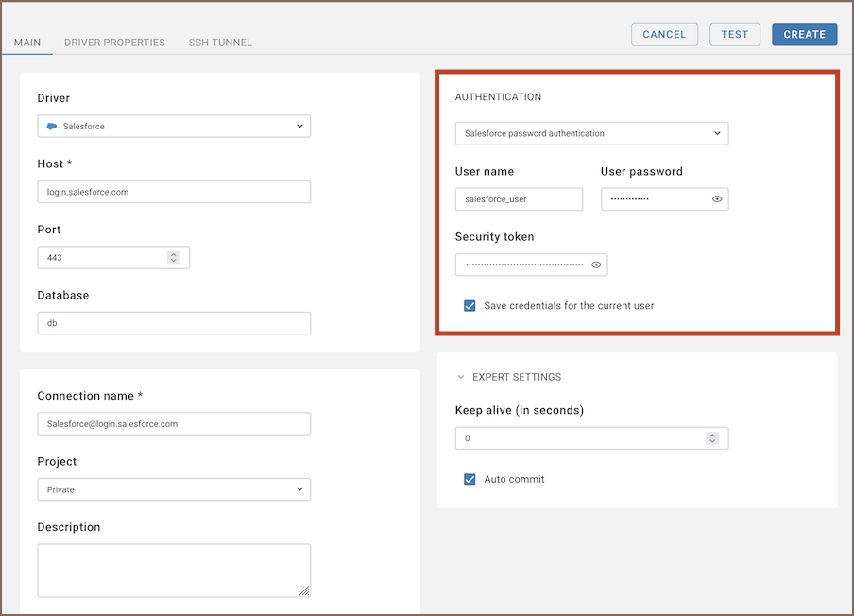The image size is (854, 616).
Task: Select the Main tab
Action: coord(27,43)
